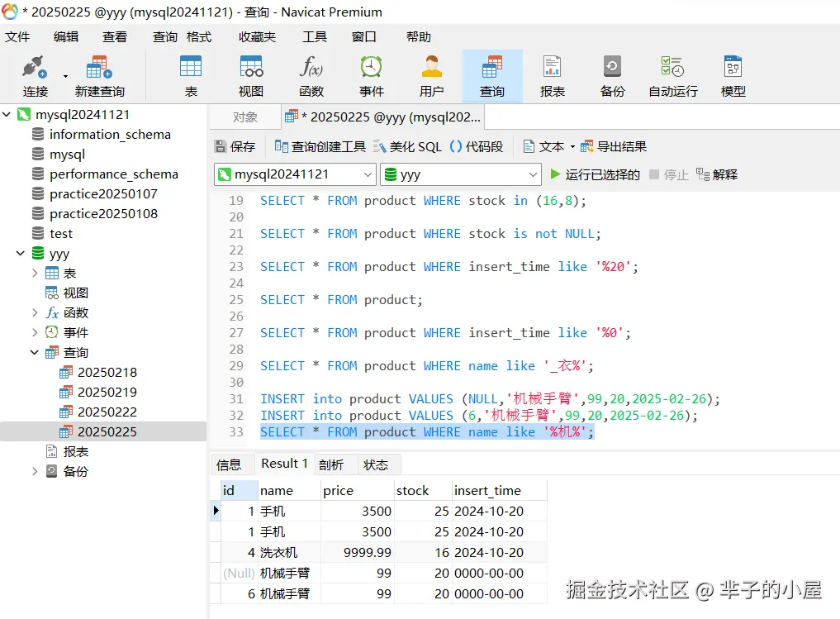This screenshot has height=619, width=840.
Task: Open the 函数 functions toolbar icon
Action: click(311, 76)
